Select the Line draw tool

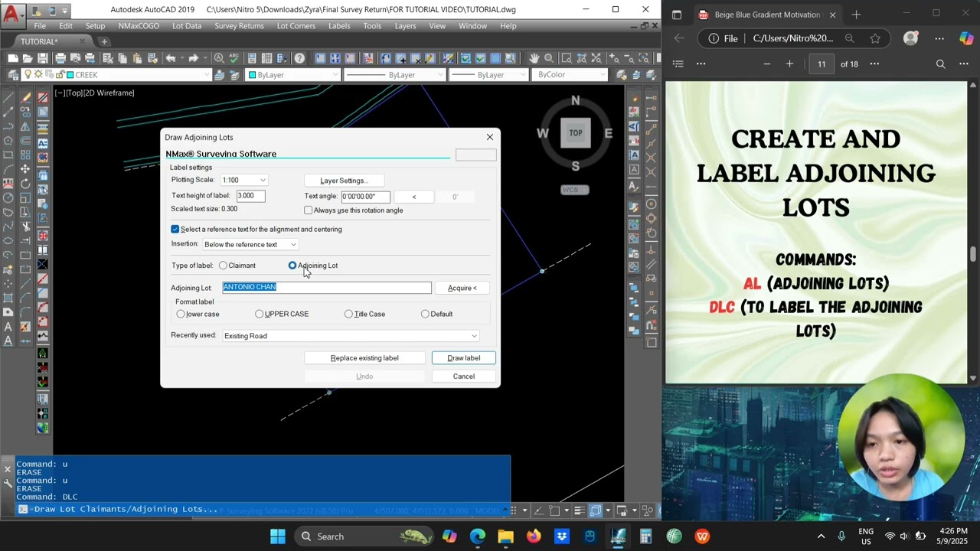point(8,97)
